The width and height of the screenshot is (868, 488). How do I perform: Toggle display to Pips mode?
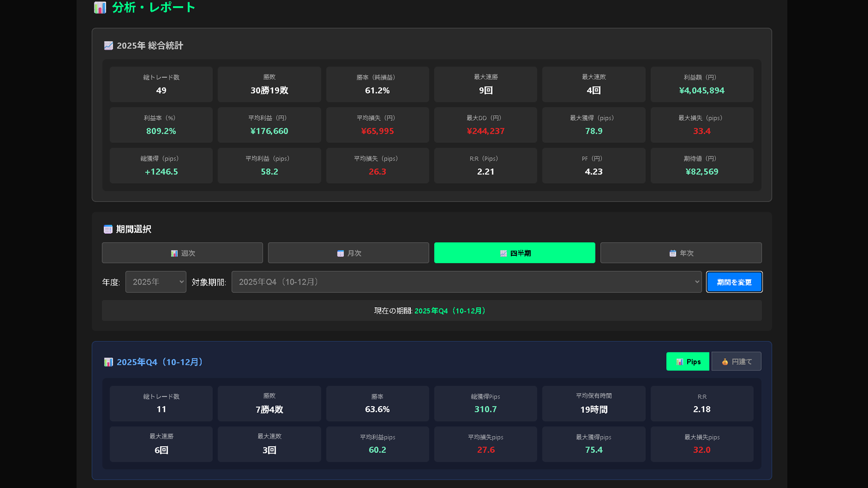[x=687, y=361]
